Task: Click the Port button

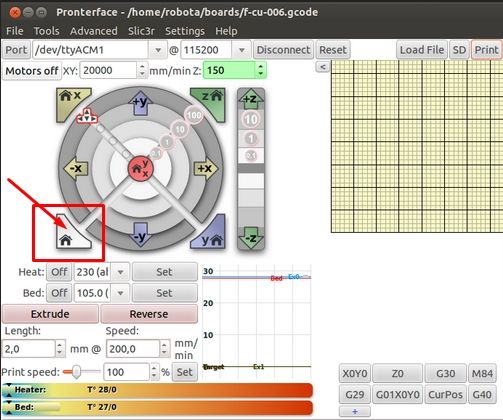Action: [16, 50]
